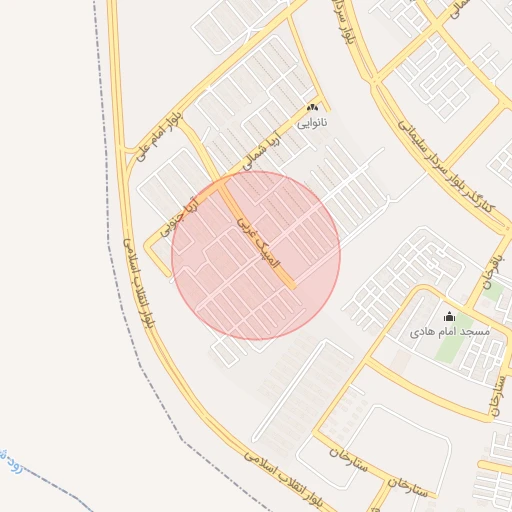This screenshot has height=512, width=512.
Task: Click the center of the red circle
Action: pyautogui.click(x=256, y=256)
